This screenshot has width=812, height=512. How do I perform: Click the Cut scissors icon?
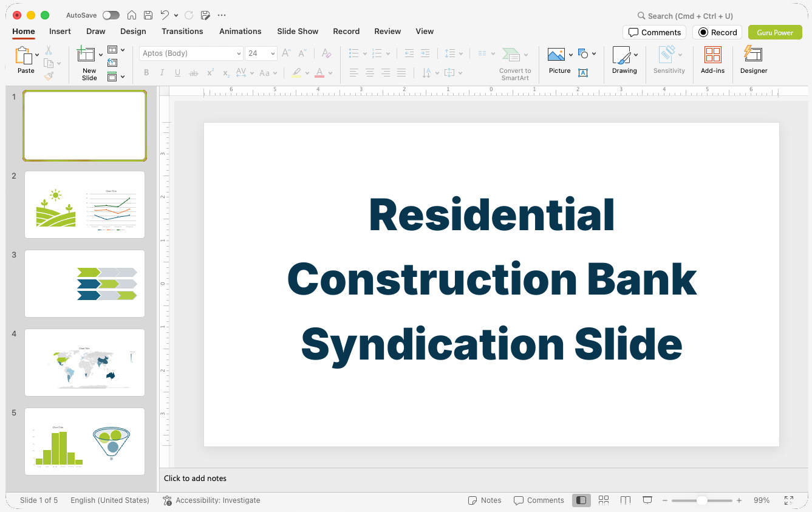pyautogui.click(x=49, y=50)
